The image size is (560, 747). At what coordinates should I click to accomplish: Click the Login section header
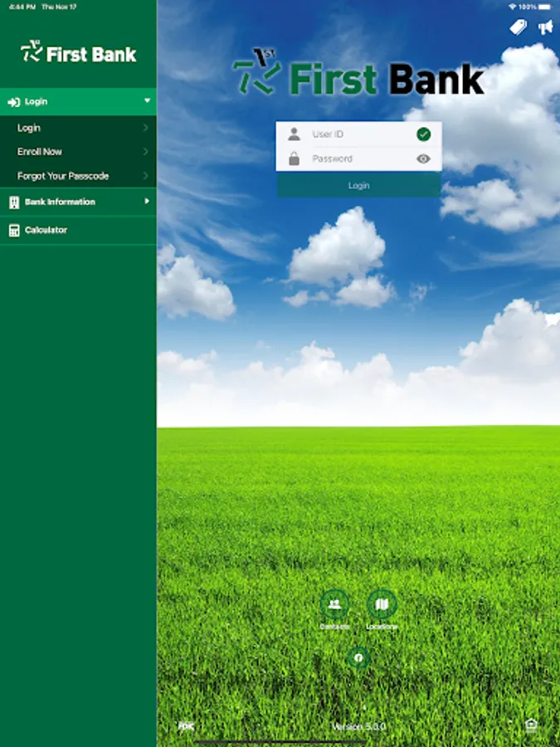tap(78, 101)
